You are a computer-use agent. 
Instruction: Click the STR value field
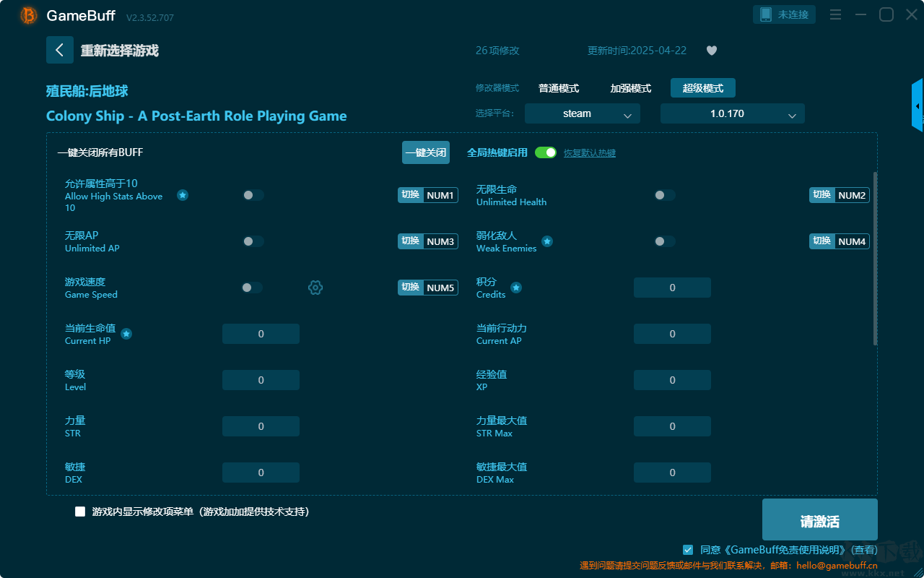[261, 426]
